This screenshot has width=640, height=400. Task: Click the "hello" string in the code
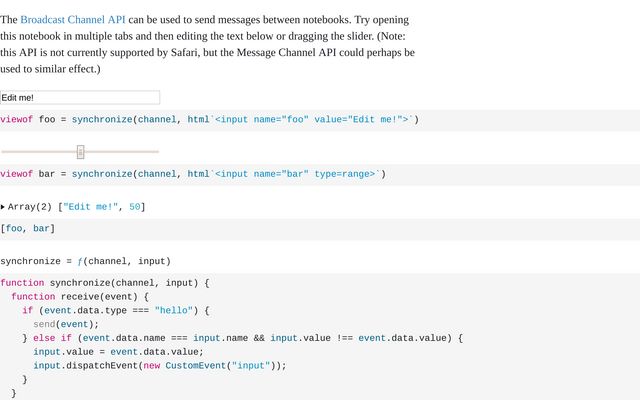click(174, 311)
